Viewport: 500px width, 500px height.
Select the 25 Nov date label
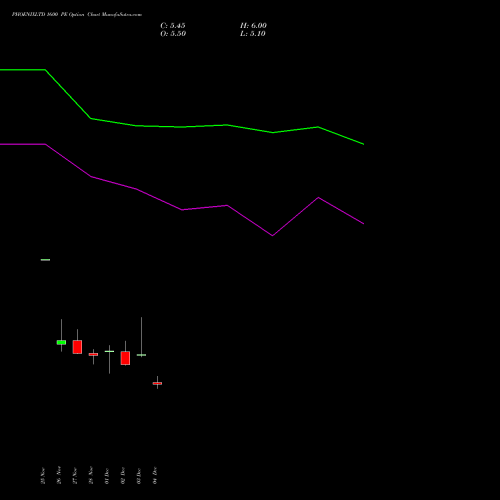43,475
